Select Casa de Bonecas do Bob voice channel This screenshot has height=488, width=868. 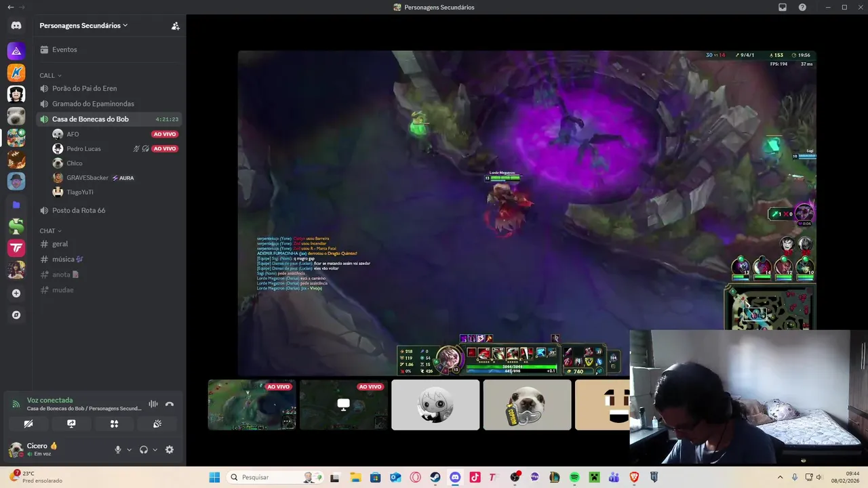(108, 119)
